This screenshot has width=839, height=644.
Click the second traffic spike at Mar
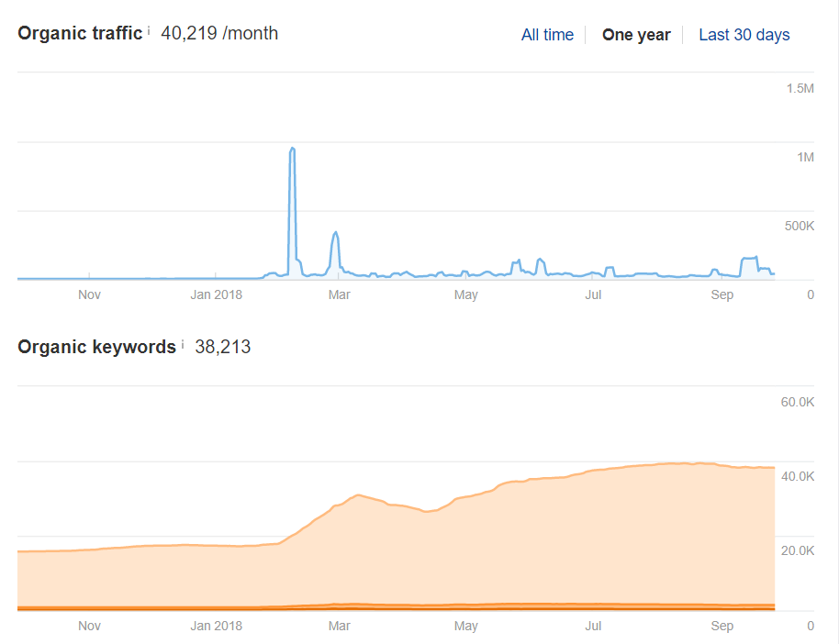(336, 234)
